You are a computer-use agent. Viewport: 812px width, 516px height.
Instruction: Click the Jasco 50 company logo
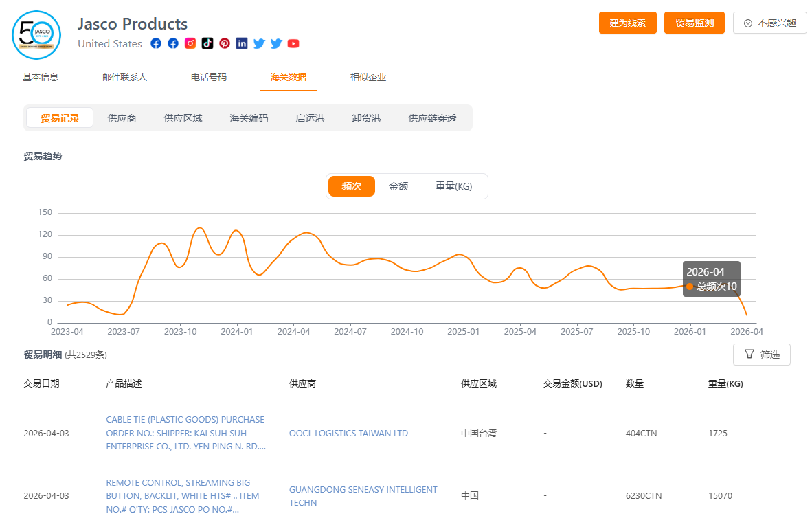(x=36, y=35)
